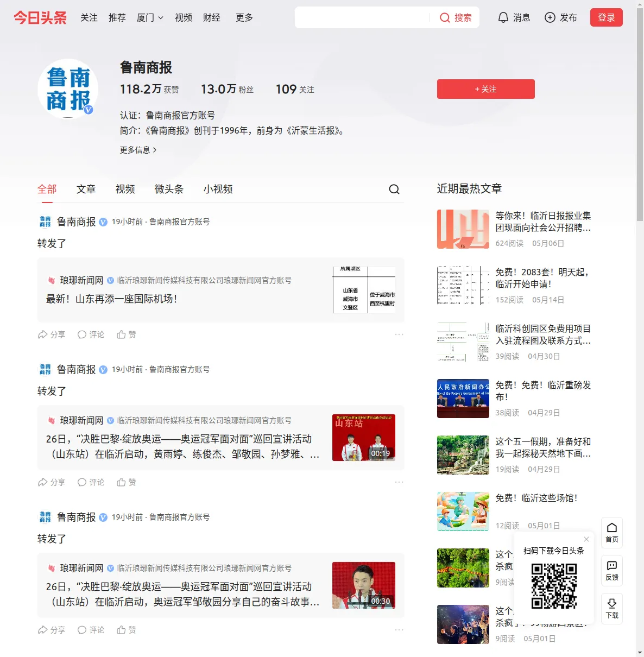644x657 pixels.
Task: Click the red + 关注 follow button
Action: (x=486, y=89)
